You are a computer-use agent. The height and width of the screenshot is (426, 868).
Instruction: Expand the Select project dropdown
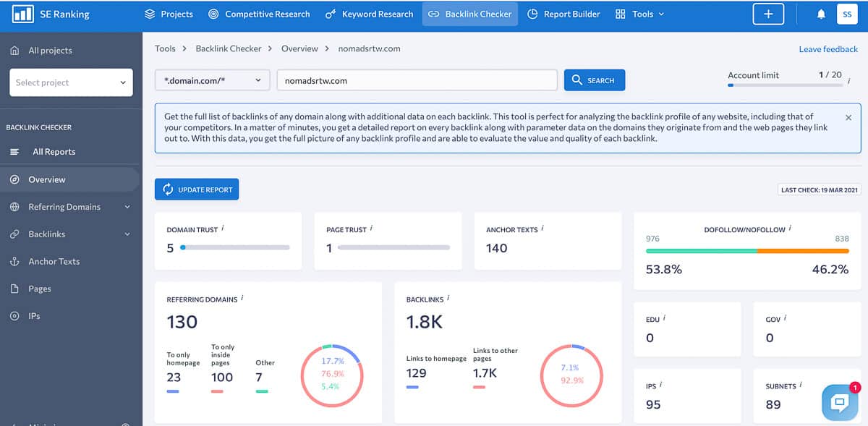[x=70, y=82]
